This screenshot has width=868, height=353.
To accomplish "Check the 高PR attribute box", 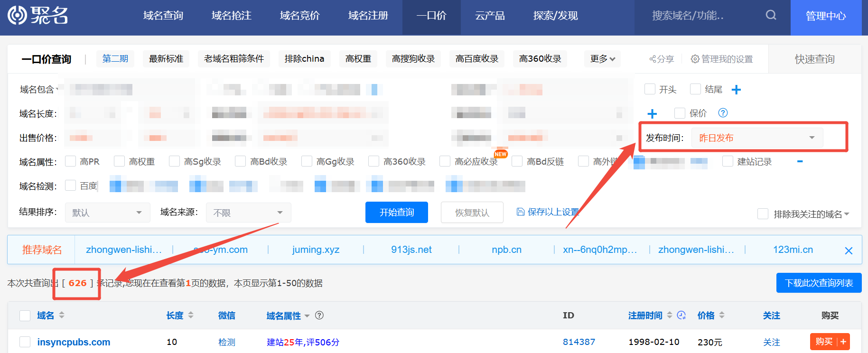I will (x=70, y=161).
